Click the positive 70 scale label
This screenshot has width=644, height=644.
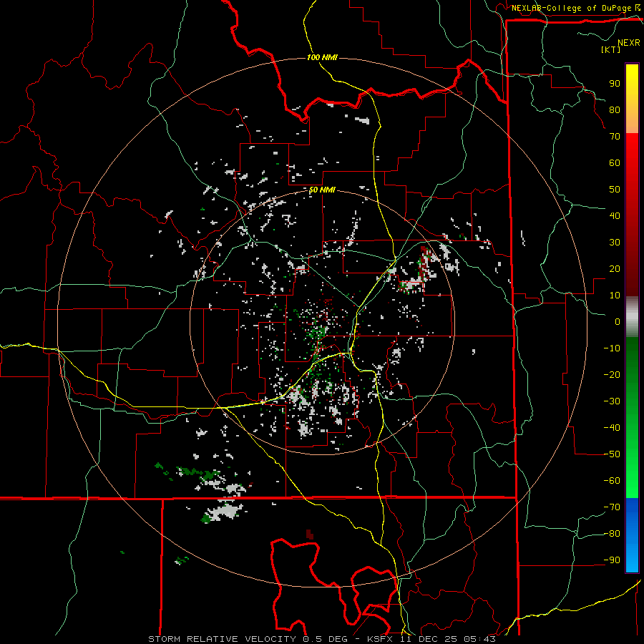click(x=615, y=137)
